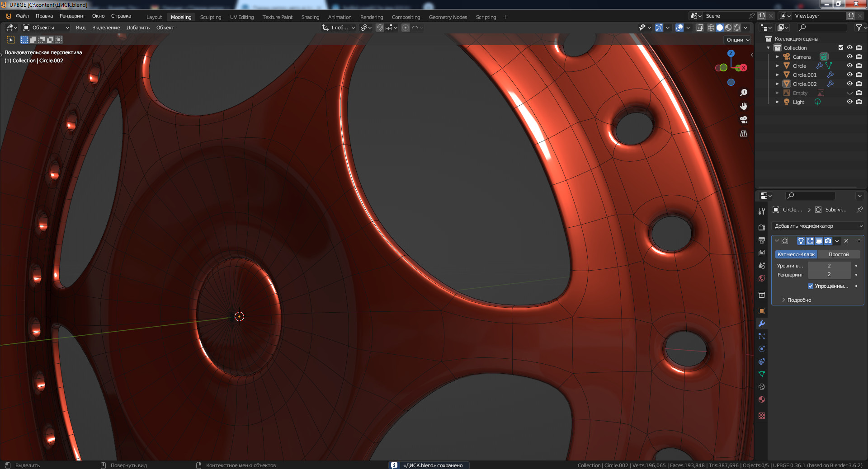The width and height of the screenshot is (868, 469).
Task: Click the pan hand icon in viewport
Action: (744, 106)
